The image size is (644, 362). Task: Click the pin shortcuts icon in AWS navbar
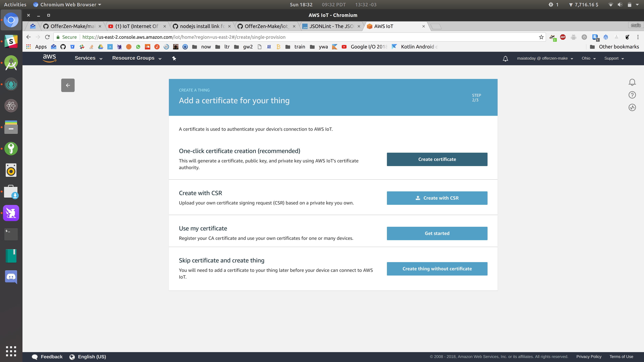(x=174, y=58)
